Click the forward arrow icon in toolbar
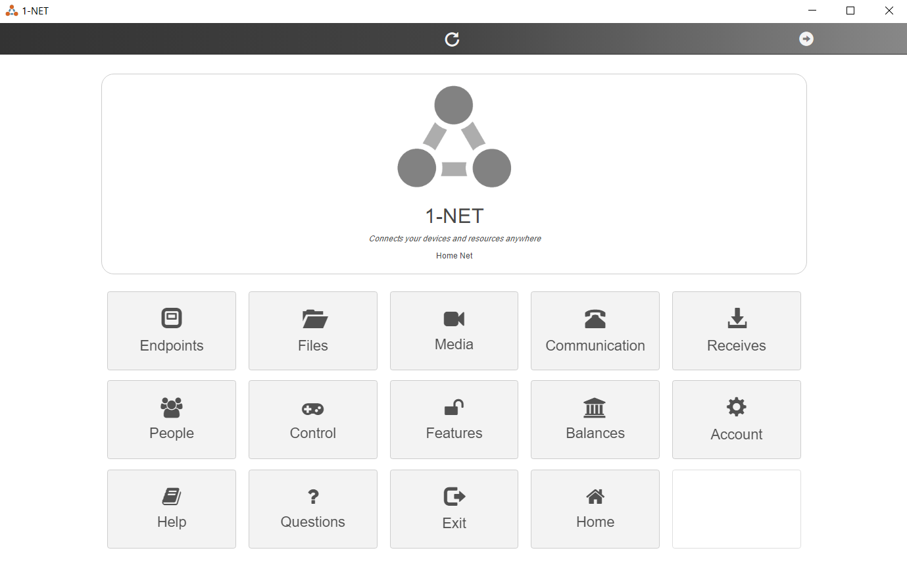 (806, 39)
